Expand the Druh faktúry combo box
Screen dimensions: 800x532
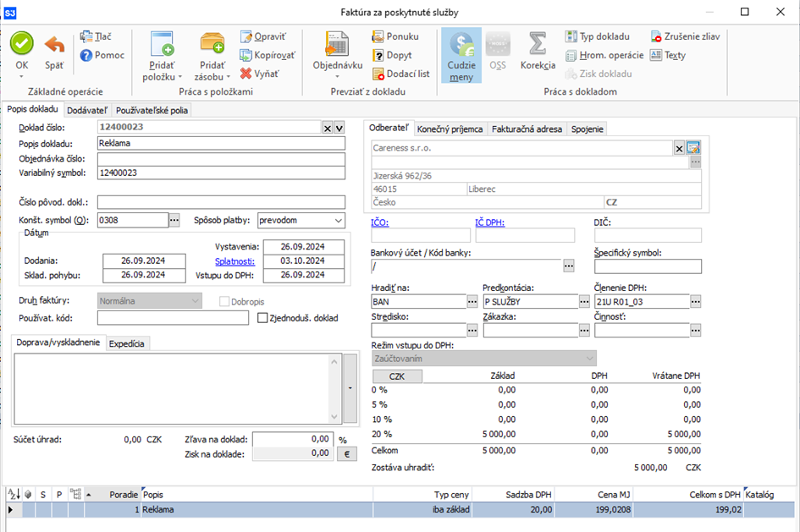click(195, 300)
